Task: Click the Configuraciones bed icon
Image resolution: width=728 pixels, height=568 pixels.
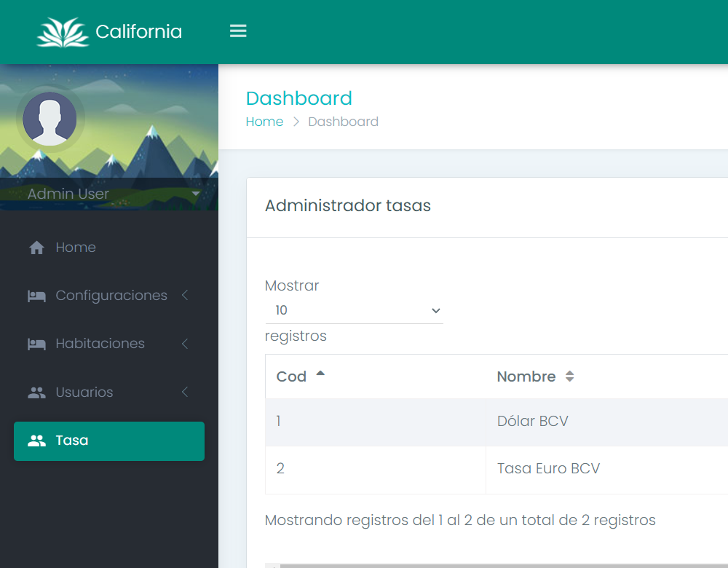Action: pos(36,296)
